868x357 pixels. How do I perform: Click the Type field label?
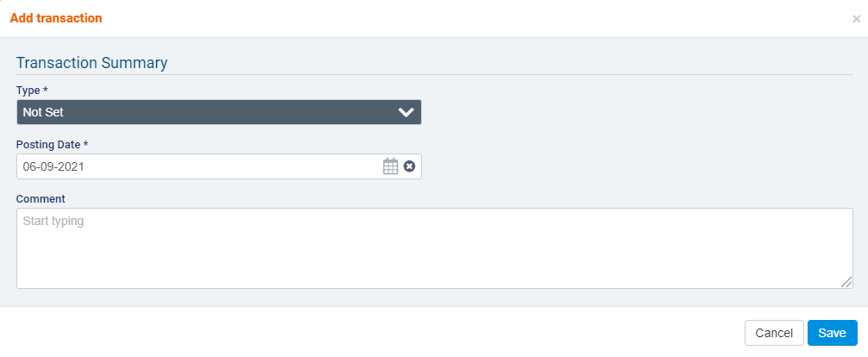click(x=29, y=90)
